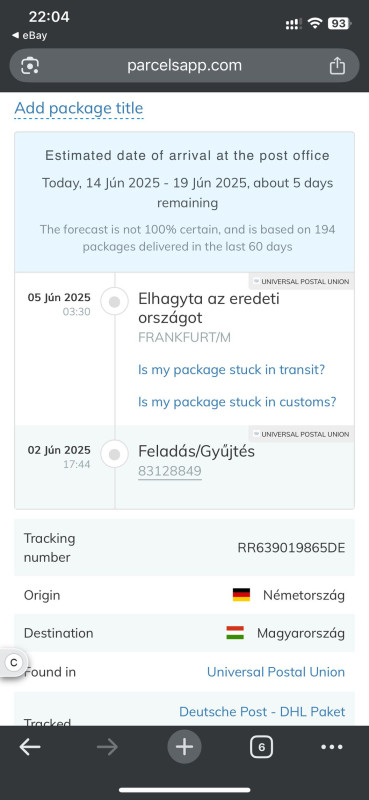
Task: Click Add package title link
Action: pos(79,108)
